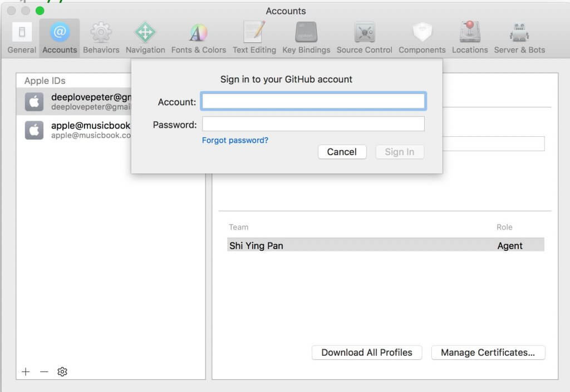Select the Shi Ying Pan team row
This screenshot has height=392, width=570.
[386, 245]
